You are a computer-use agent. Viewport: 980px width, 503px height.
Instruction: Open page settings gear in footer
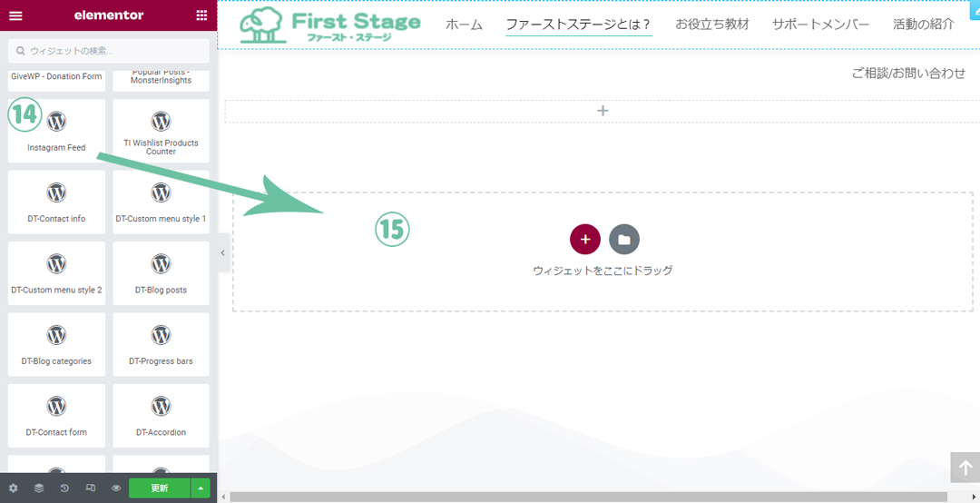point(13,488)
